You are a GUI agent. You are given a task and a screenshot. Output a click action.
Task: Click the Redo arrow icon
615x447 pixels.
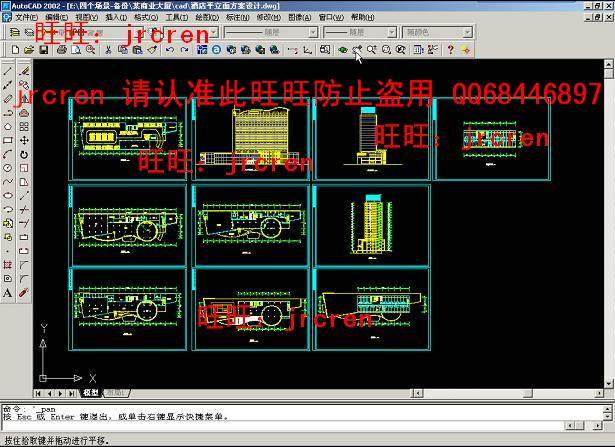pos(184,50)
